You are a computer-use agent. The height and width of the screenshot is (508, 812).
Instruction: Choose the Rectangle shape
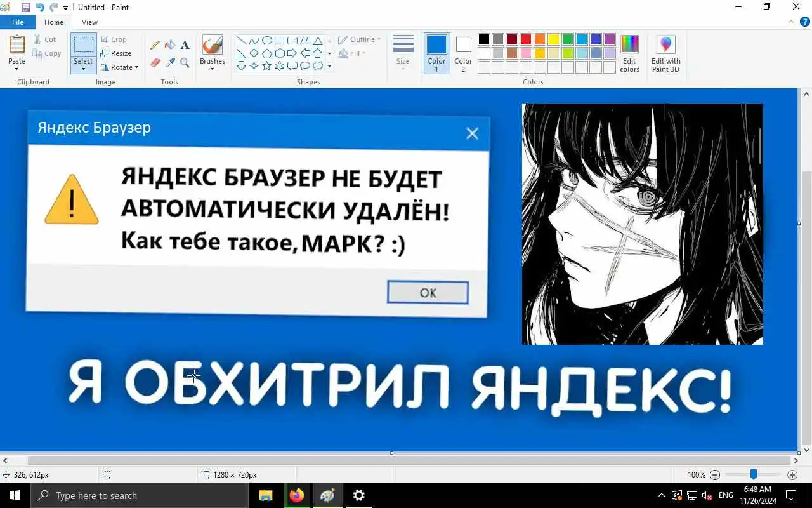point(280,41)
